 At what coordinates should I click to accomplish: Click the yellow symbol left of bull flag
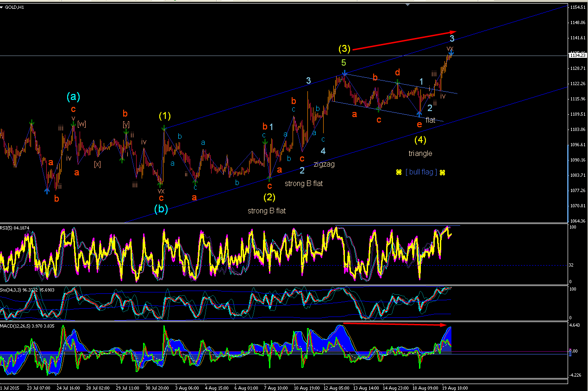pos(399,172)
